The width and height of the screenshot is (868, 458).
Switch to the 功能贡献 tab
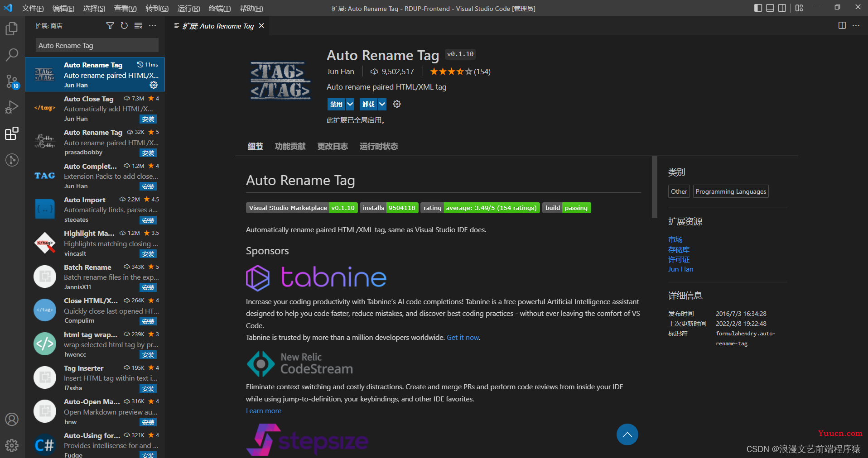(x=290, y=146)
